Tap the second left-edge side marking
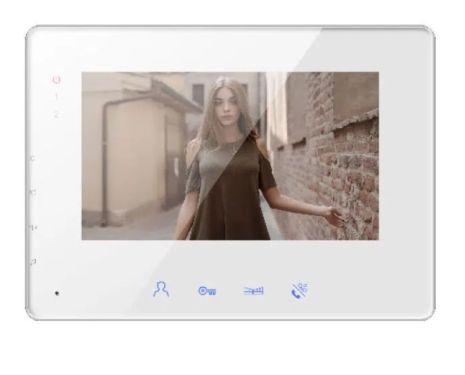This screenshot has width=465, height=375. coord(33,192)
